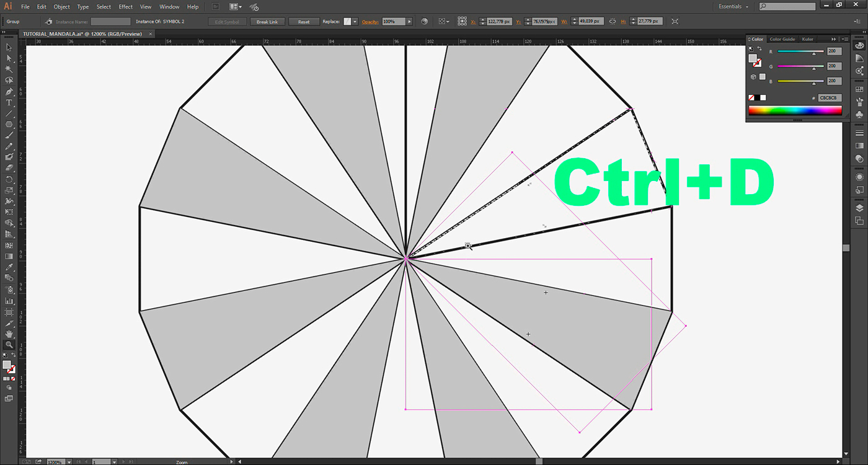Open the Replace symbol dropdown arrow
Image resolution: width=868 pixels, height=465 pixels.
tap(355, 22)
